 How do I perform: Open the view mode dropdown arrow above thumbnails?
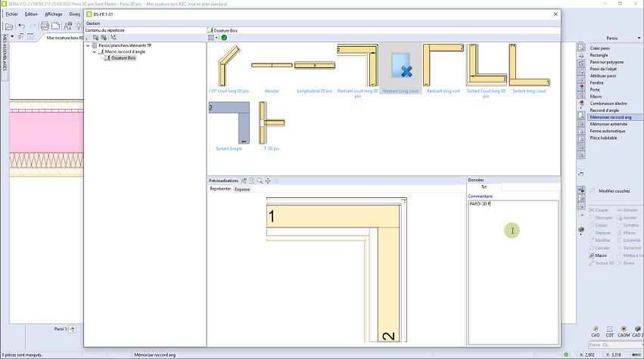tap(216, 37)
